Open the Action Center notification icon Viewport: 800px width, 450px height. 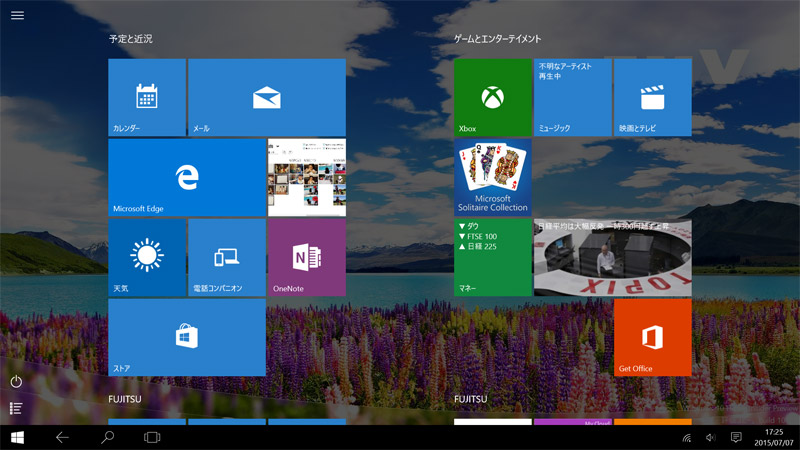(736, 437)
